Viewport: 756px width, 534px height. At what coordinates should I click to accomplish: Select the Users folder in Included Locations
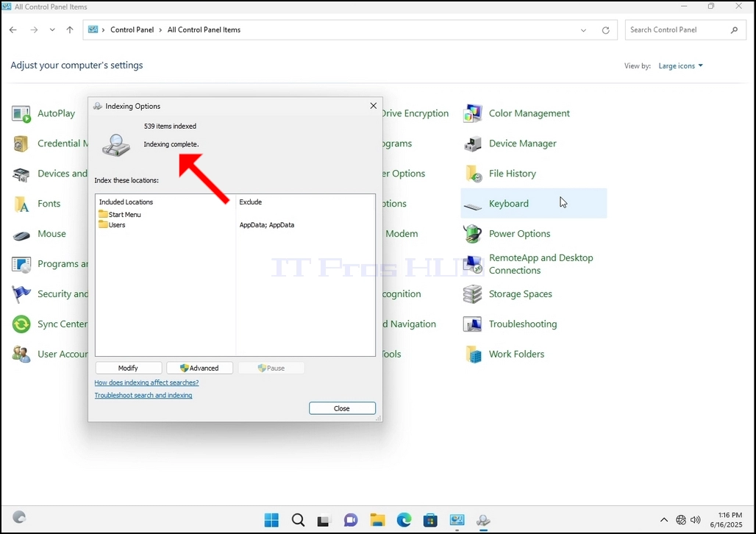click(112, 225)
